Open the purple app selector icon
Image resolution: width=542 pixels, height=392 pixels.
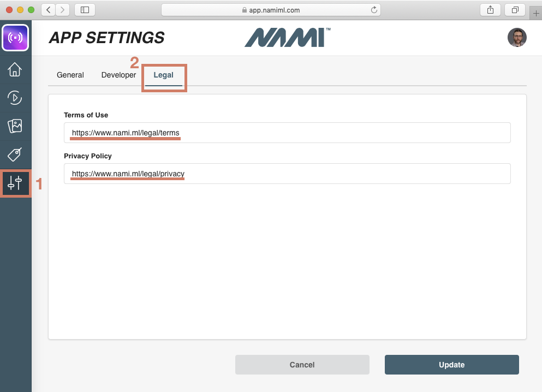pyautogui.click(x=15, y=38)
